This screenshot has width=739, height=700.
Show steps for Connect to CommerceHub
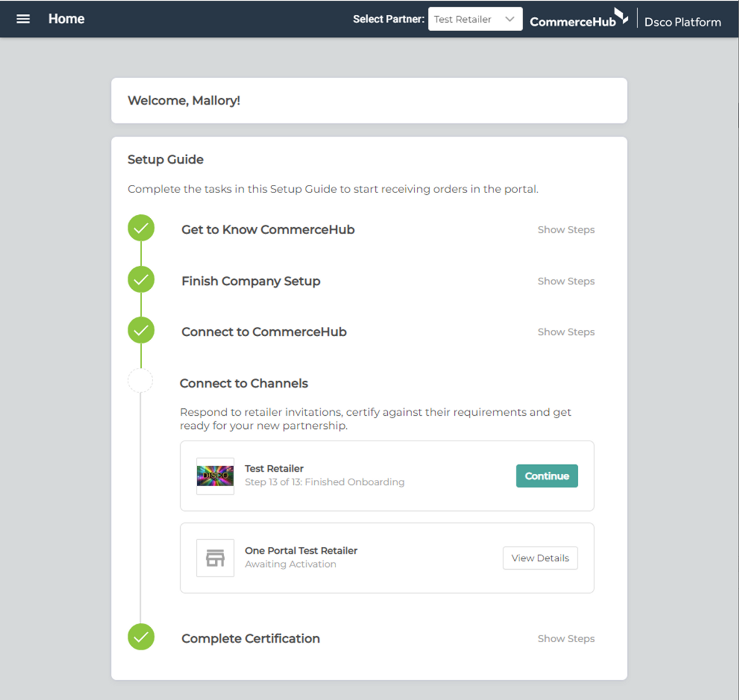coord(566,332)
